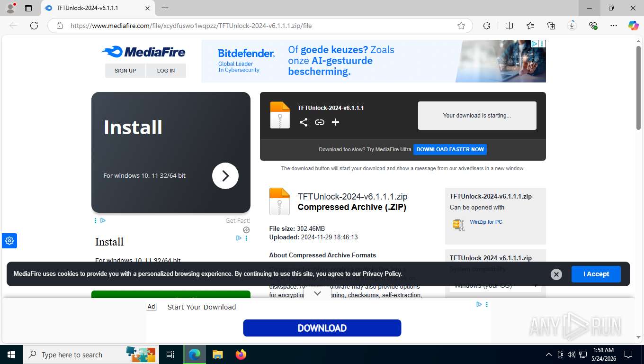This screenshot has width=644, height=364.
Task: Click the zip file icon in header
Action: pyautogui.click(x=280, y=115)
